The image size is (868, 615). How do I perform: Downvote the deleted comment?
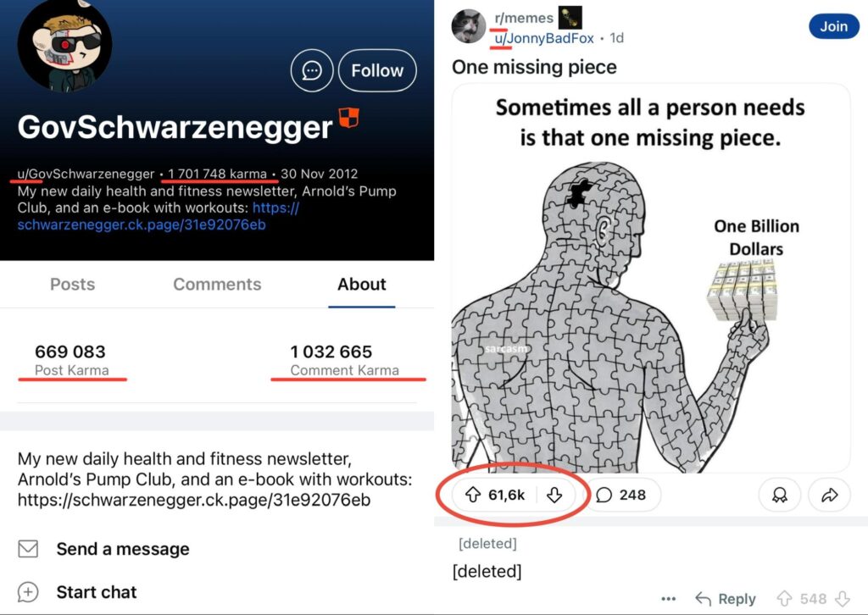coord(843,598)
